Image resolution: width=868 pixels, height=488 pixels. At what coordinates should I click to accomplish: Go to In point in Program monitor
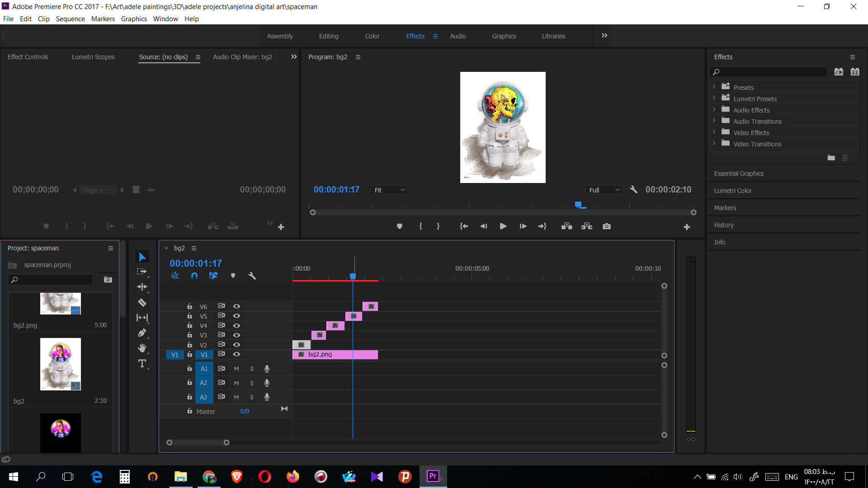pos(464,226)
